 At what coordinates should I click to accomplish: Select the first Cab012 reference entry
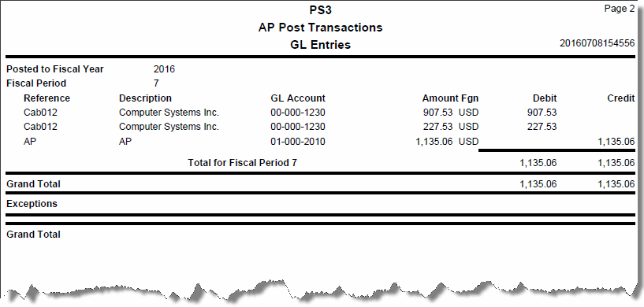tap(41, 113)
